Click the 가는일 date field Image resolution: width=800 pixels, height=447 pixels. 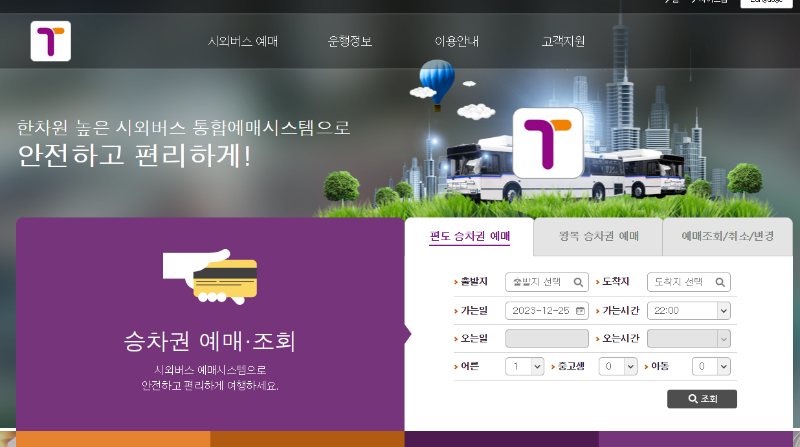[546, 311]
